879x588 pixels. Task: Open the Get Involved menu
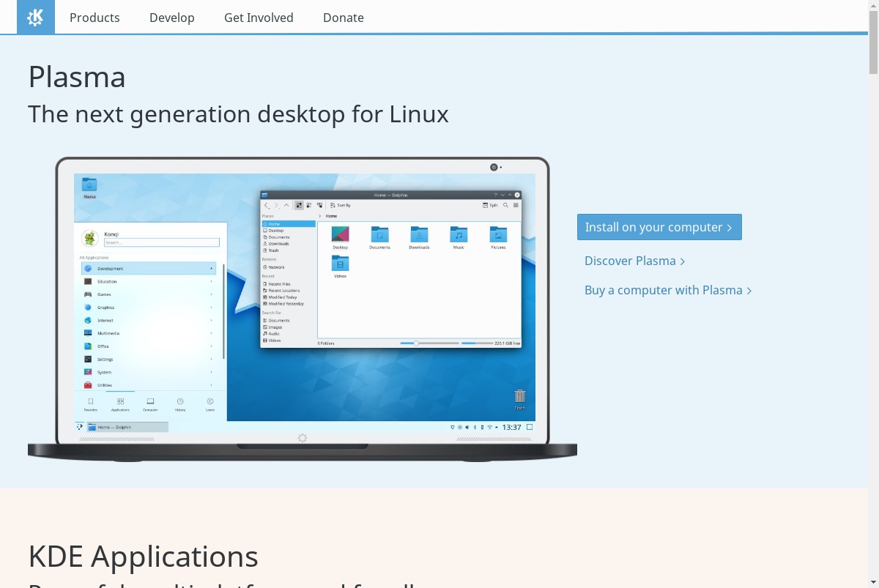point(259,18)
